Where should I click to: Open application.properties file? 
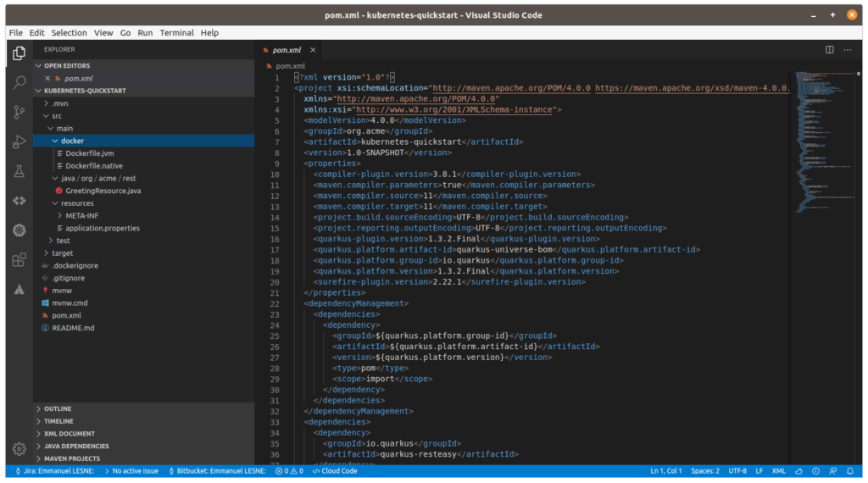(x=144, y=228)
